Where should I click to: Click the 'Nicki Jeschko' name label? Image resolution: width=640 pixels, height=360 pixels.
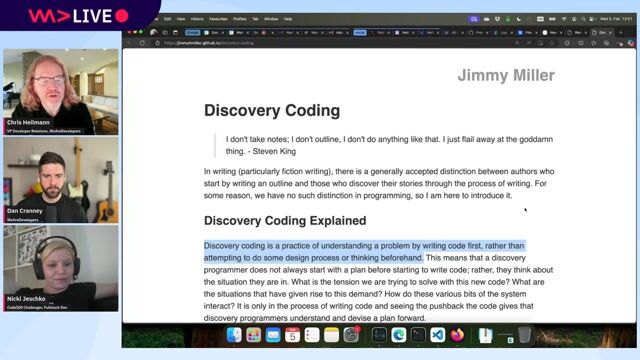click(26, 299)
